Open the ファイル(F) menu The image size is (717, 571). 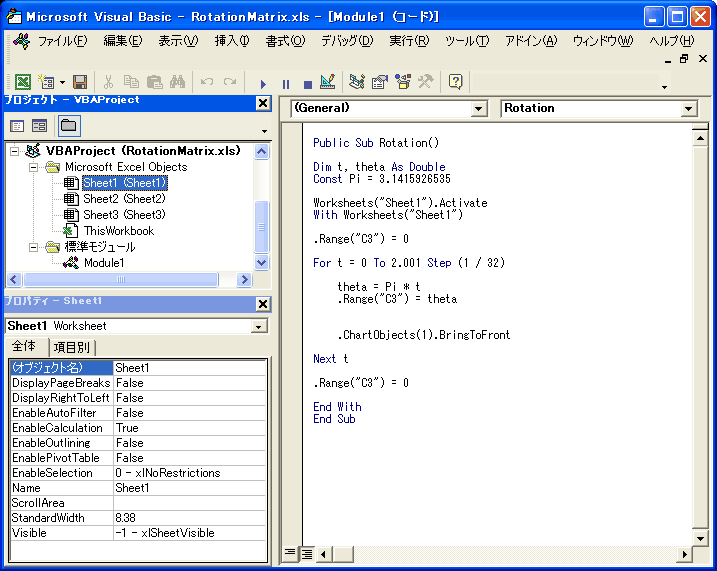(62, 41)
